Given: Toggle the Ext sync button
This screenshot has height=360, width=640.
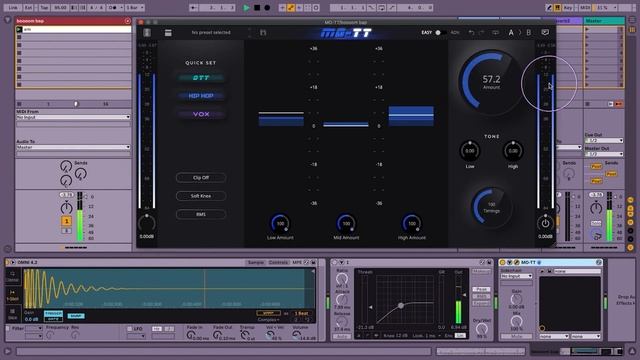Looking at the screenshot, I should tap(29, 7).
